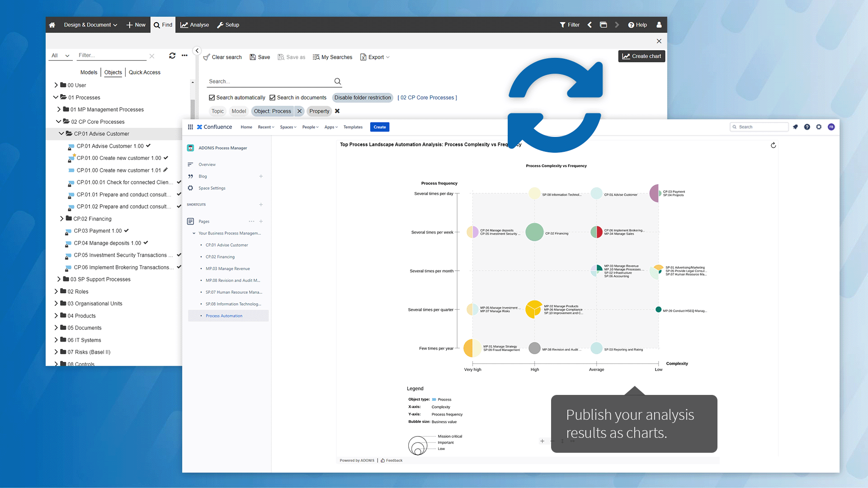This screenshot has height=488, width=868.
Task: Open Confluence app switcher grid icon
Action: click(190, 127)
